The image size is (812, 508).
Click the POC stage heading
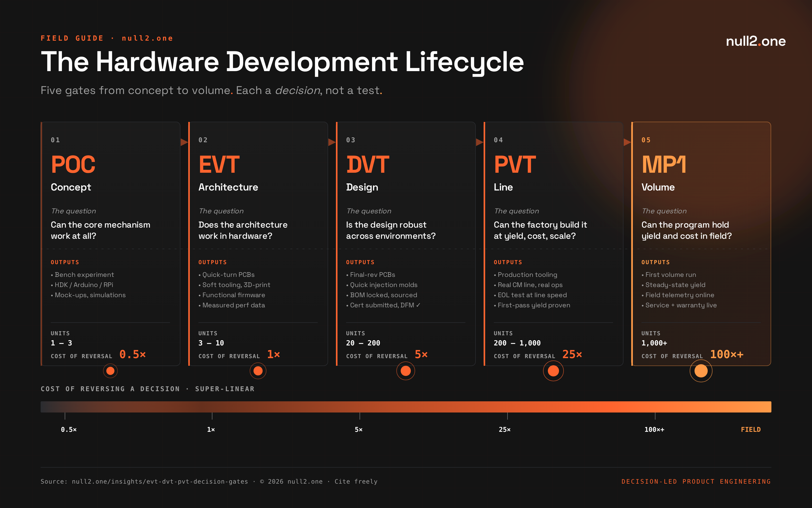click(73, 165)
